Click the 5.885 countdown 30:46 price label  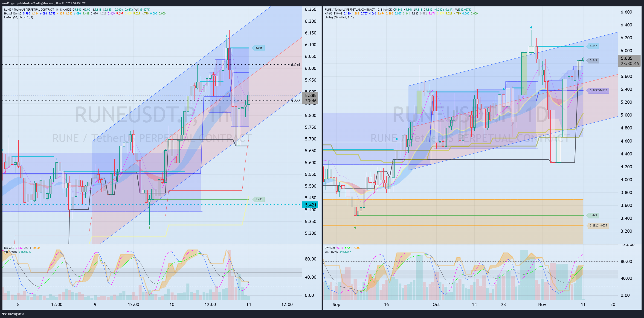[310, 98]
